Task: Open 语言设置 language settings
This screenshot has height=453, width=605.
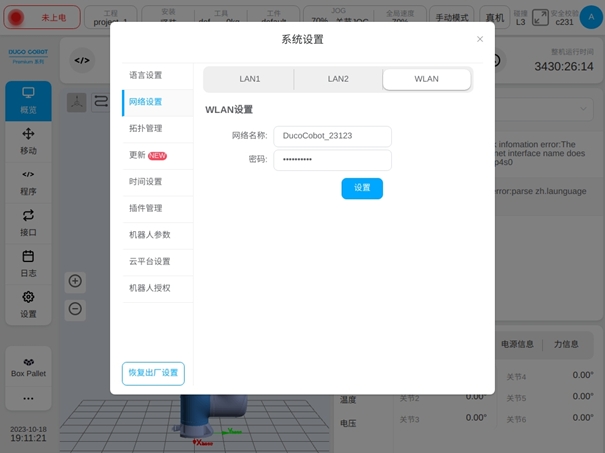Action: 146,75
